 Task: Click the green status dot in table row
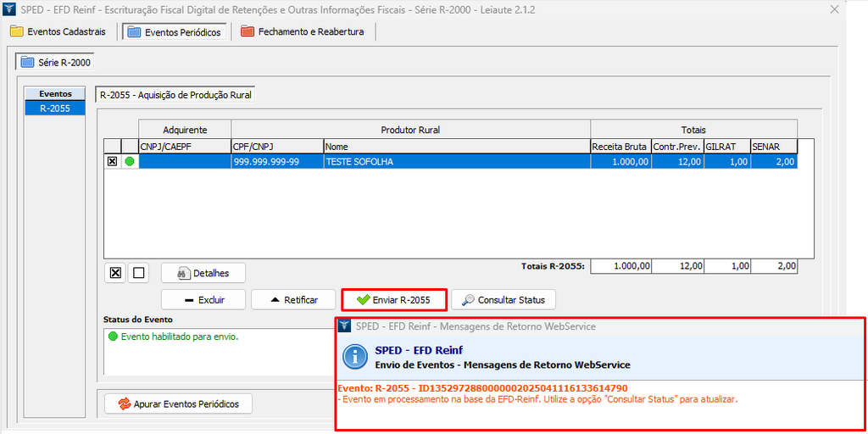click(x=130, y=162)
